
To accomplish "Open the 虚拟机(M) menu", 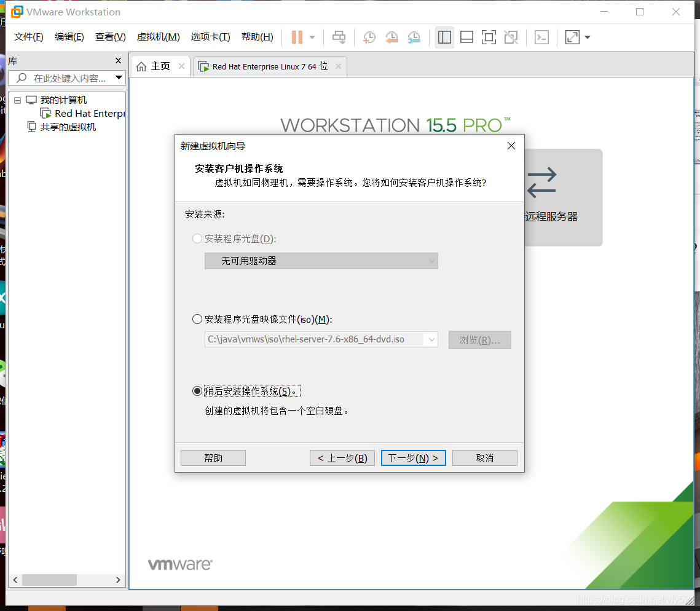I will [x=158, y=37].
